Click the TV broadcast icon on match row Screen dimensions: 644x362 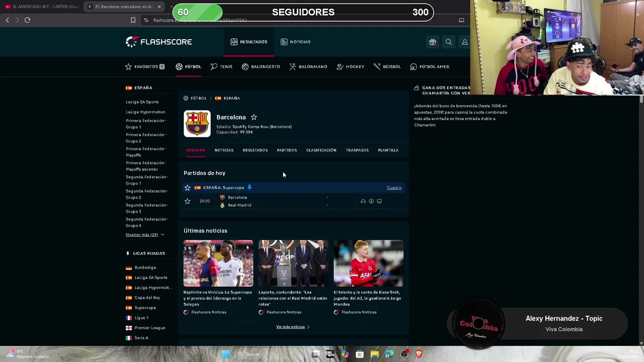(x=379, y=201)
